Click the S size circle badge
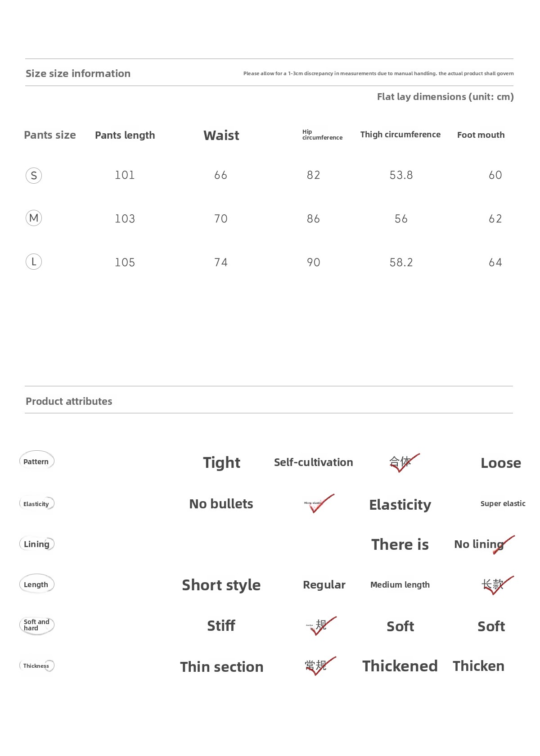Image resolution: width=540 pixels, height=756 pixels. click(34, 175)
